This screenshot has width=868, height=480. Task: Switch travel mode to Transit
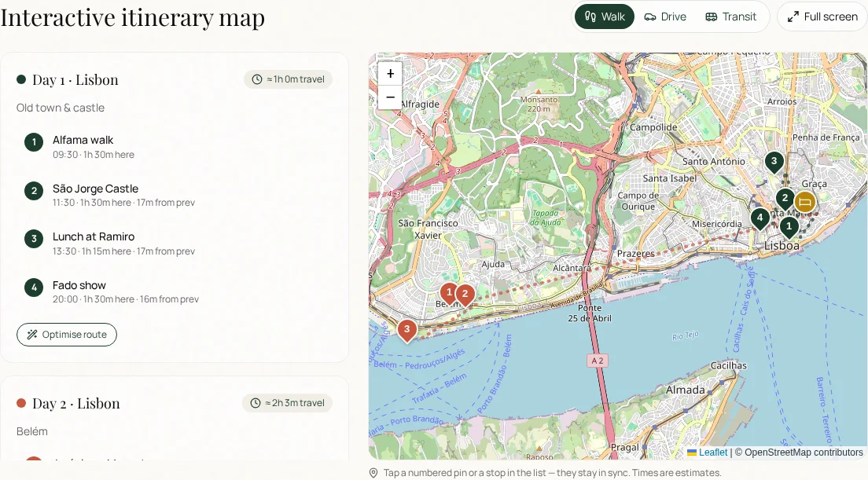730,16
